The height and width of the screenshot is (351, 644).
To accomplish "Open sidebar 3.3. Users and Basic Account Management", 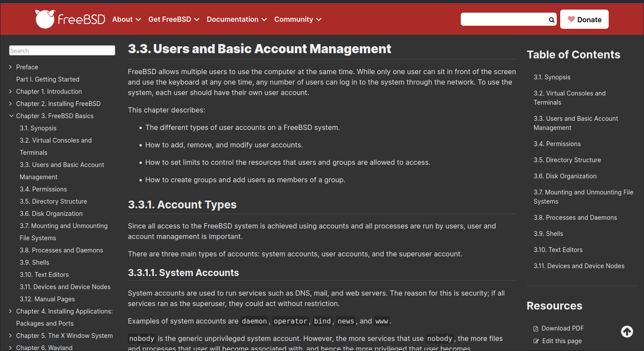I will 62,171.
